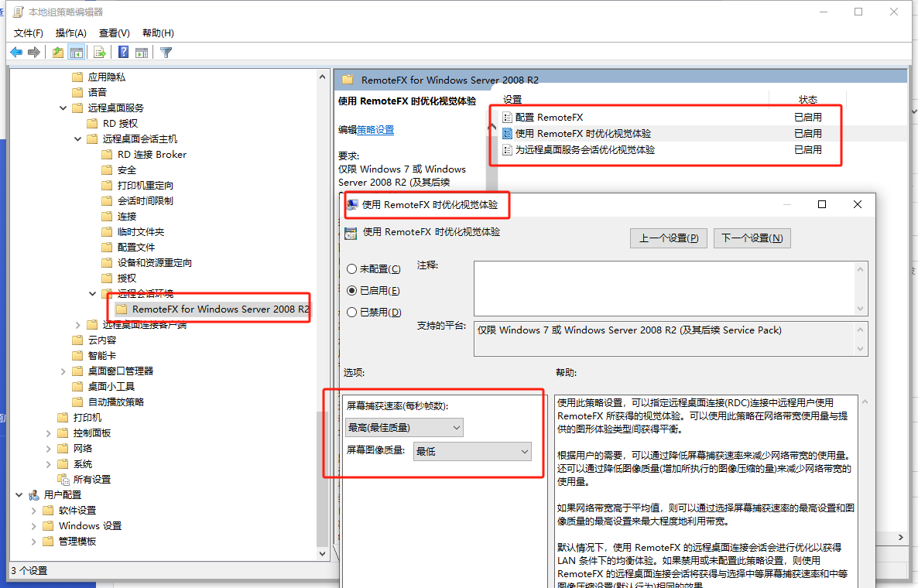Expand the 管理模板 tree node
The width and height of the screenshot is (918, 588).
point(33,542)
